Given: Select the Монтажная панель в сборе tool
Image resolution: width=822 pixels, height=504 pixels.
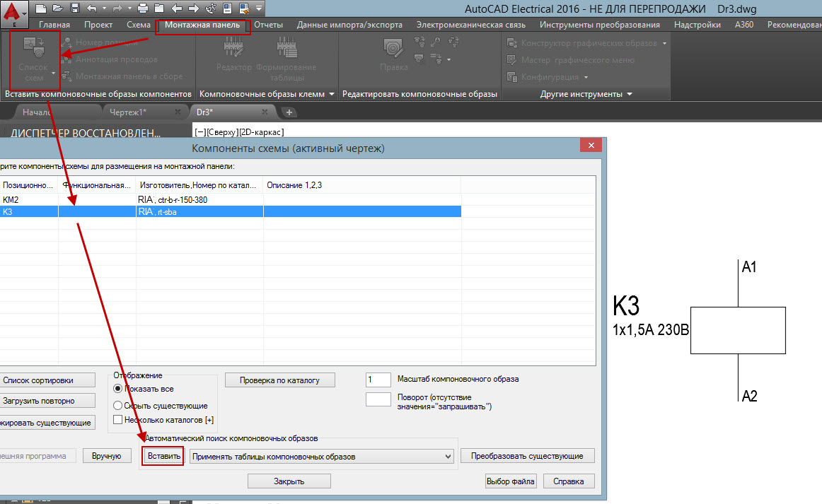Looking at the screenshot, I should (122, 76).
